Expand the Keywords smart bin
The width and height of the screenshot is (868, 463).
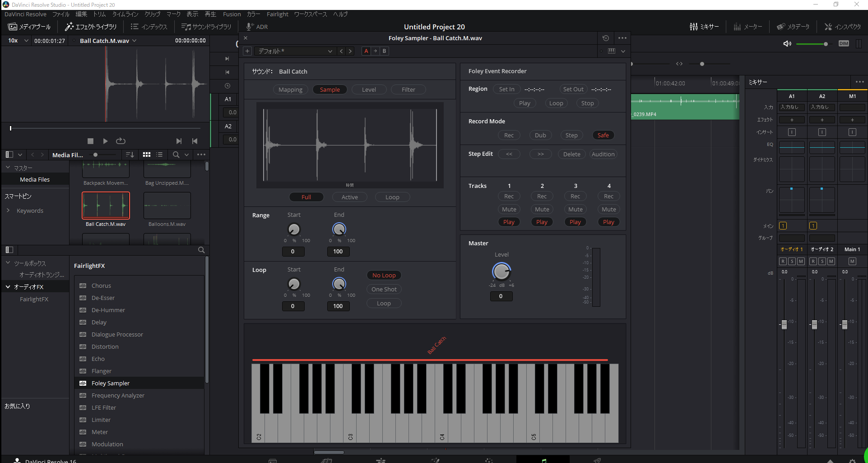8,210
